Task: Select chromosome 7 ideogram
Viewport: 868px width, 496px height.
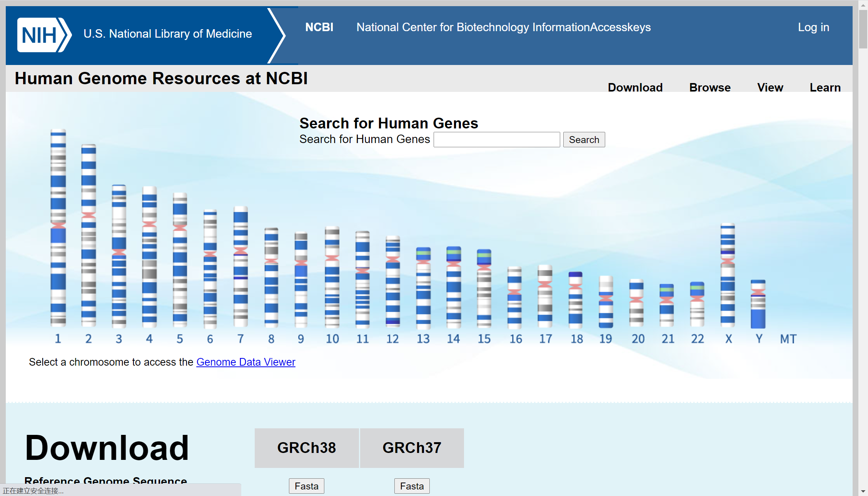Action: pos(240,266)
